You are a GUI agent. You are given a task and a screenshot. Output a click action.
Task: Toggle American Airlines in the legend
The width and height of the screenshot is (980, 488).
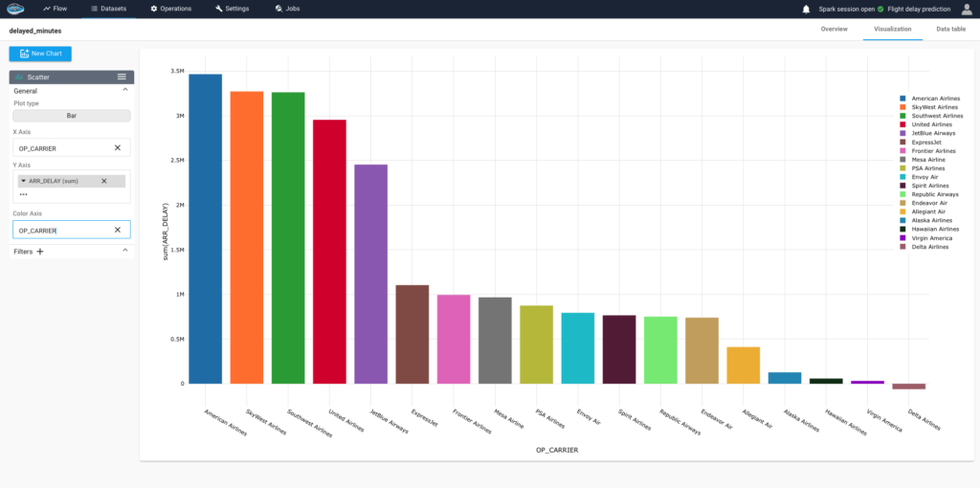(930, 99)
